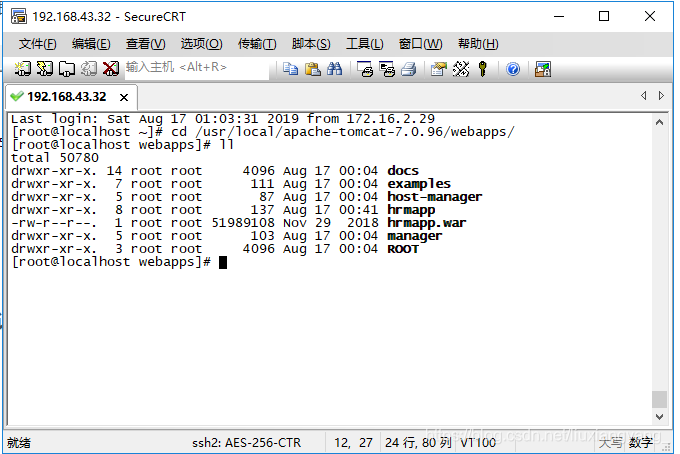The width and height of the screenshot is (680, 454).
Task: Click the terminal cursor block at prompt
Action: coord(223,262)
